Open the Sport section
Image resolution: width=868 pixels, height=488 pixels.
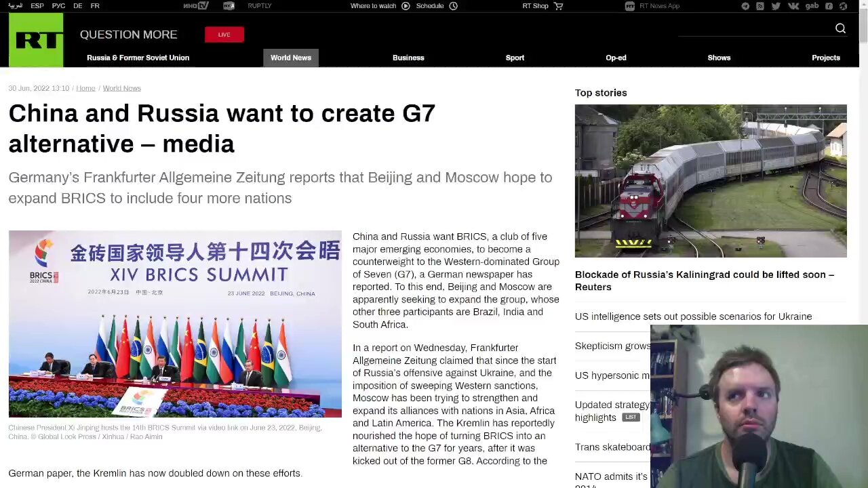coord(515,58)
